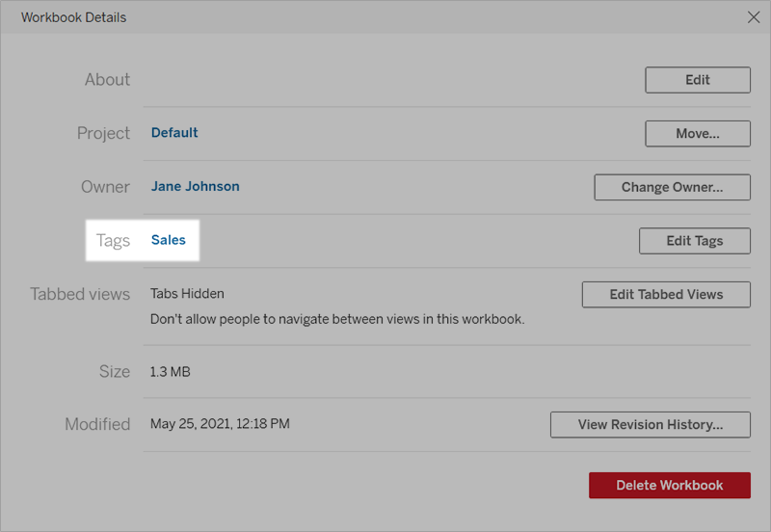771x532 pixels.
Task: Click the Tags field label
Action: pos(113,240)
